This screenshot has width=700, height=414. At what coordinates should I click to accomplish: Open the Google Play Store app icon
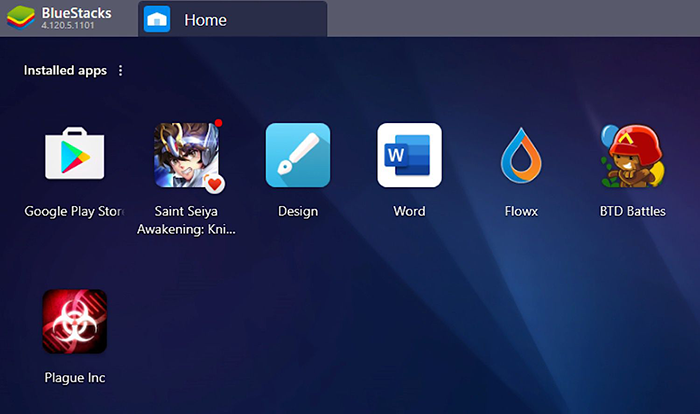click(75, 156)
